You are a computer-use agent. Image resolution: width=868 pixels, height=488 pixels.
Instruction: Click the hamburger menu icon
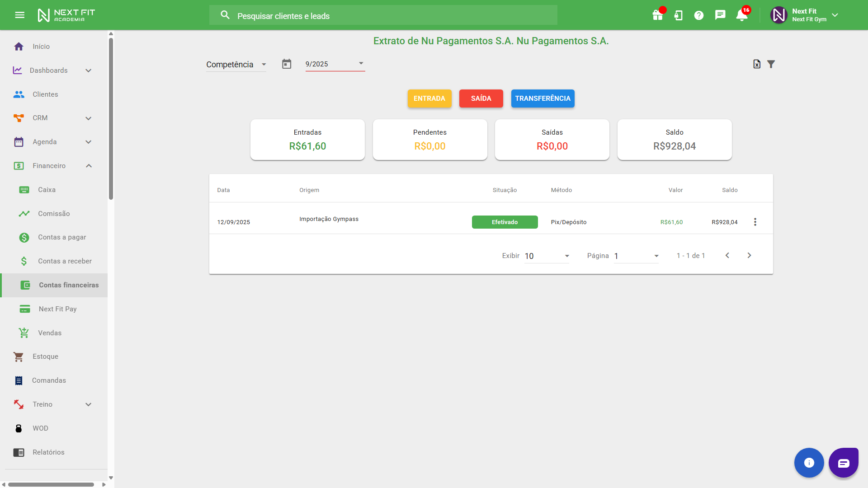pyautogui.click(x=19, y=15)
